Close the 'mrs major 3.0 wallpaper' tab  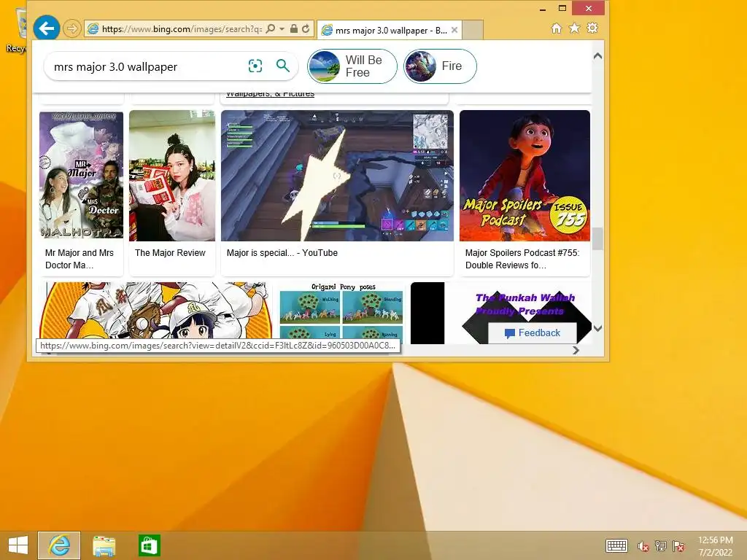(454, 30)
